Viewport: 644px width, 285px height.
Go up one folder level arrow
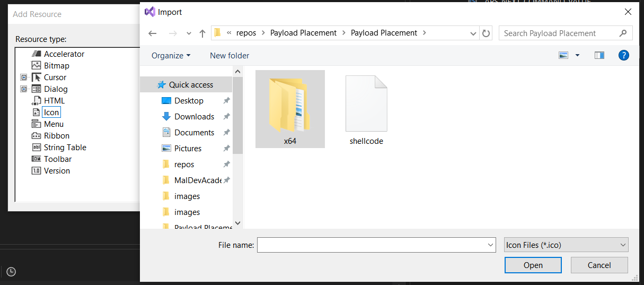click(x=202, y=33)
